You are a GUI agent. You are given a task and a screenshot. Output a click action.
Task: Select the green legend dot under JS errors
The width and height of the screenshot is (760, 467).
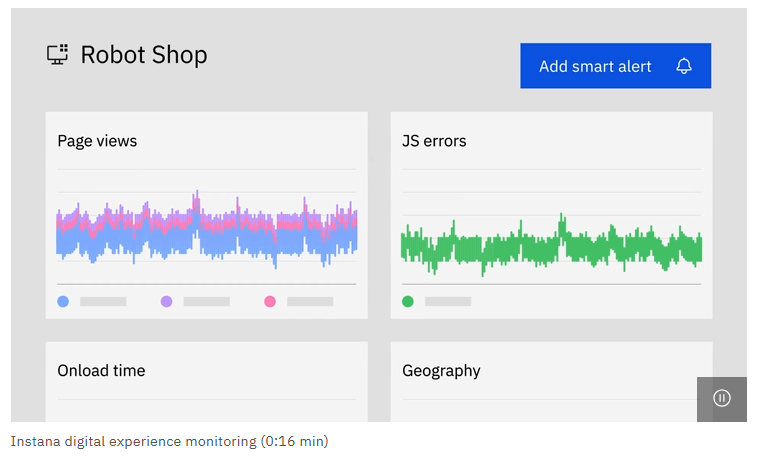pos(408,301)
